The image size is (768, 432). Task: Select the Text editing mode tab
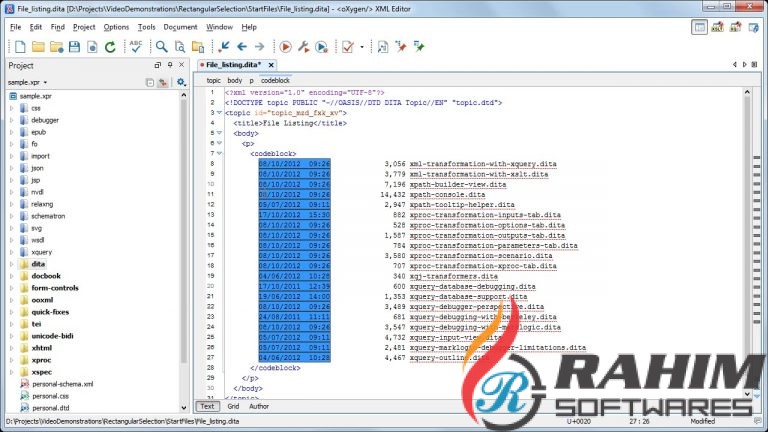(207, 407)
